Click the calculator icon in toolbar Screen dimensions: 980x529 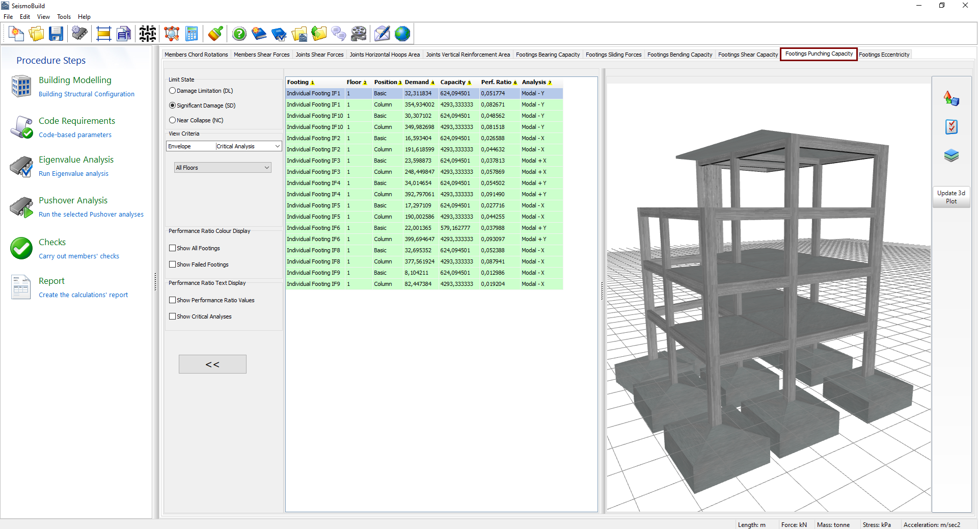[192, 34]
